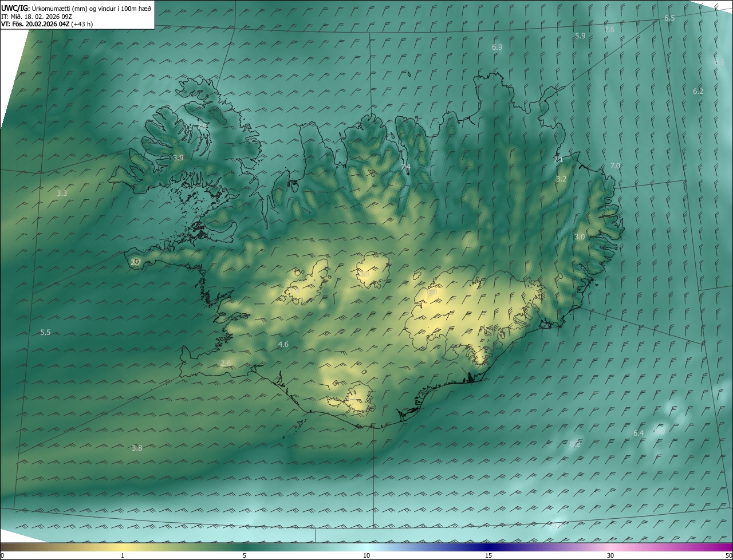Viewport: 733px width, 560px height.
Task: Click the 5.9 value at the top of the map
Action: pos(580,36)
